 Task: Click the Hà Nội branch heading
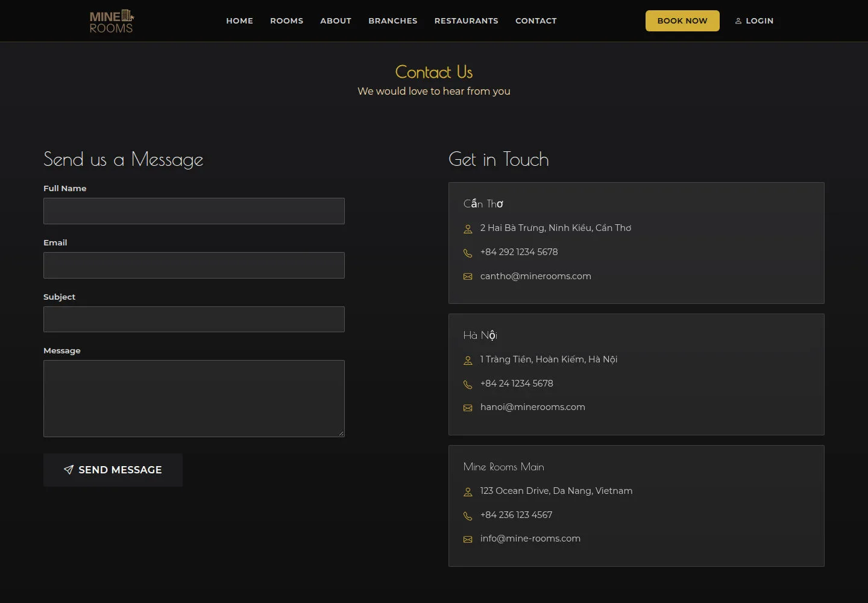tap(480, 335)
